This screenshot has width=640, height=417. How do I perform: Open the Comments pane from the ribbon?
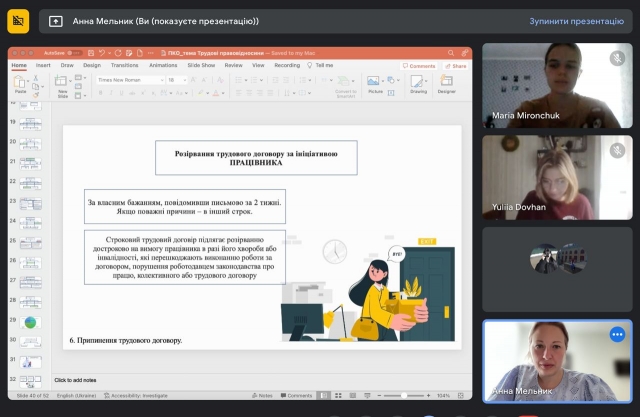tap(418, 66)
